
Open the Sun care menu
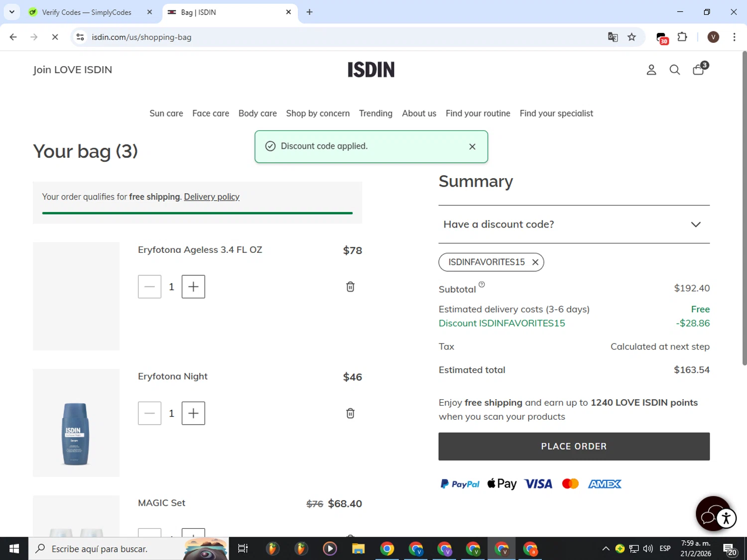click(166, 113)
